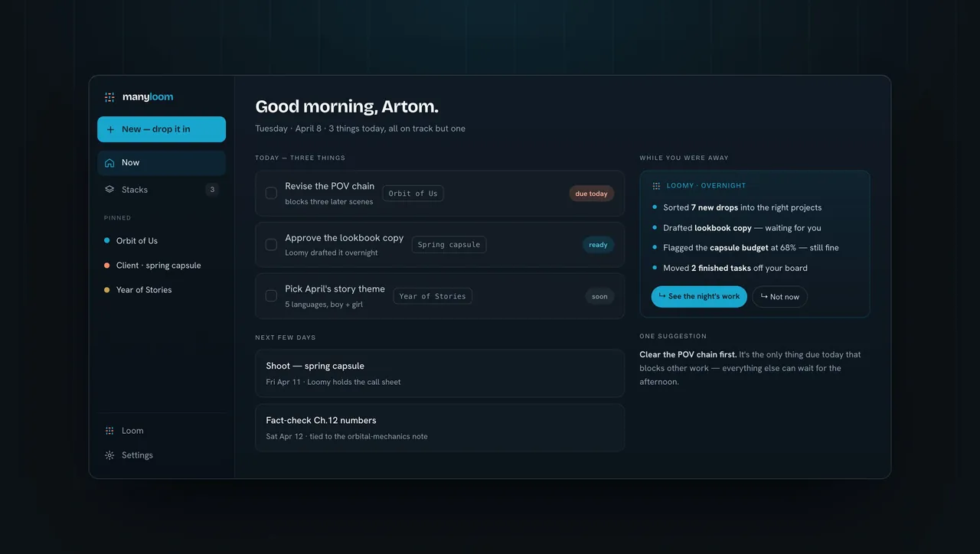Click the orange dot beside Client spring capsule
This screenshot has width=980, height=554.
[x=107, y=266]
